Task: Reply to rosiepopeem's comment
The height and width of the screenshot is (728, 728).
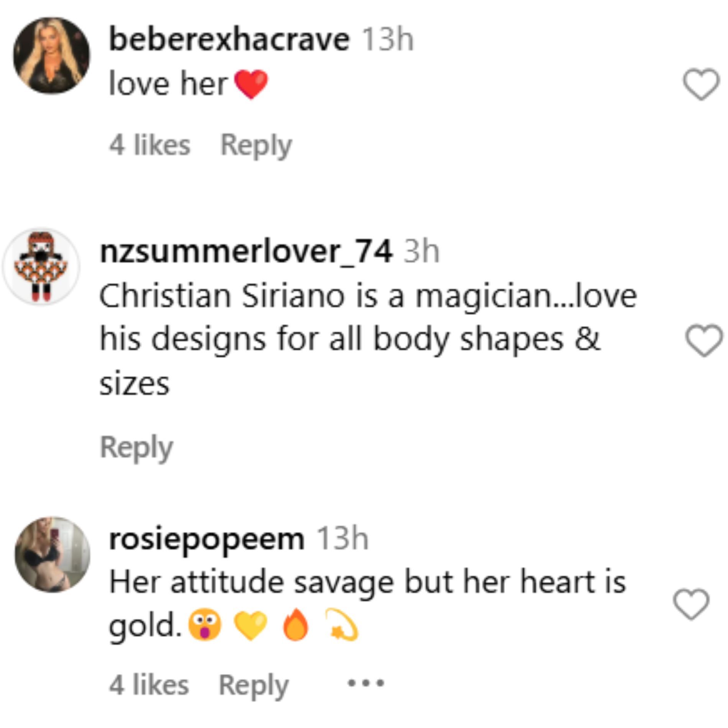Action: (253, 685)
